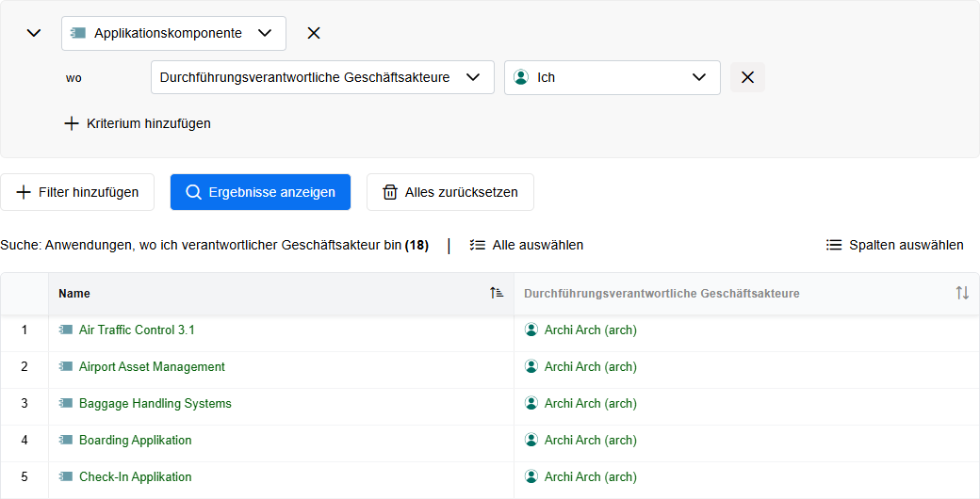This screenshot has width=980, height=499.
Task: Select row number 5
Action: [x=24, y=477]
